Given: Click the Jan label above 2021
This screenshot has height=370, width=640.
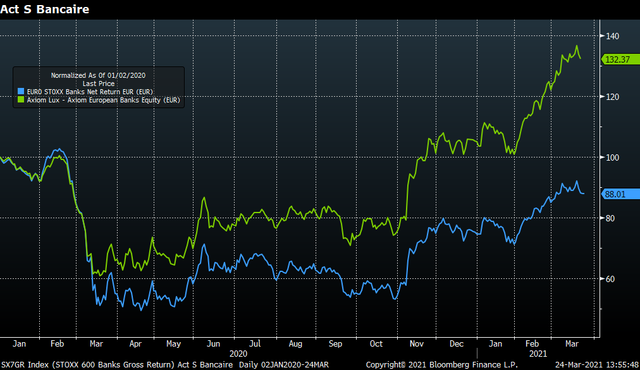Looking at the screenshot, I should [x=496, y=344].
